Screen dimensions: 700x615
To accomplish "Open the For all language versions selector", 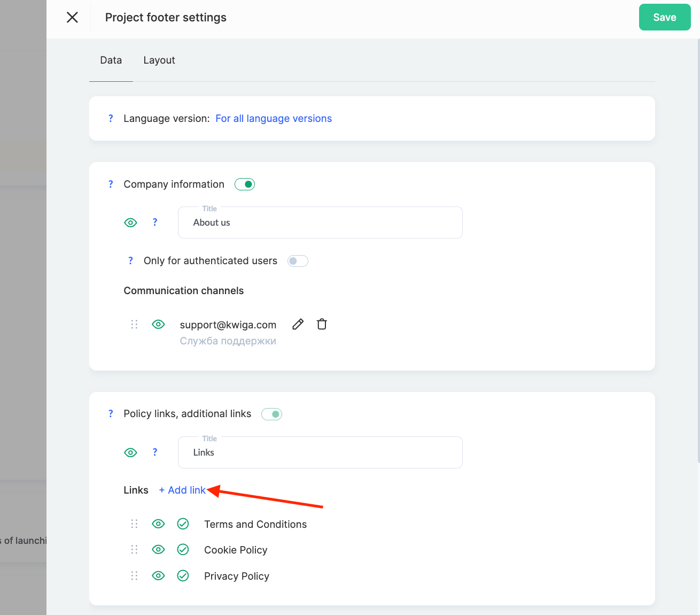I will (274, 118).
